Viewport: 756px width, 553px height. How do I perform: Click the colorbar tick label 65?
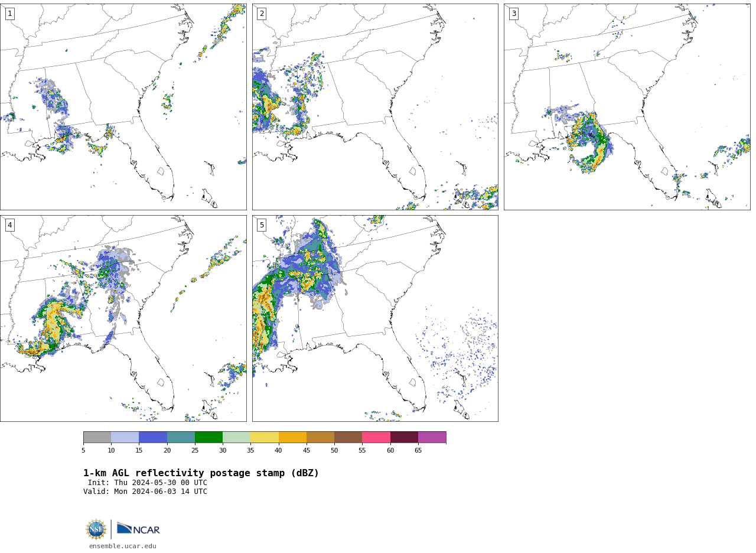[418, 451]
